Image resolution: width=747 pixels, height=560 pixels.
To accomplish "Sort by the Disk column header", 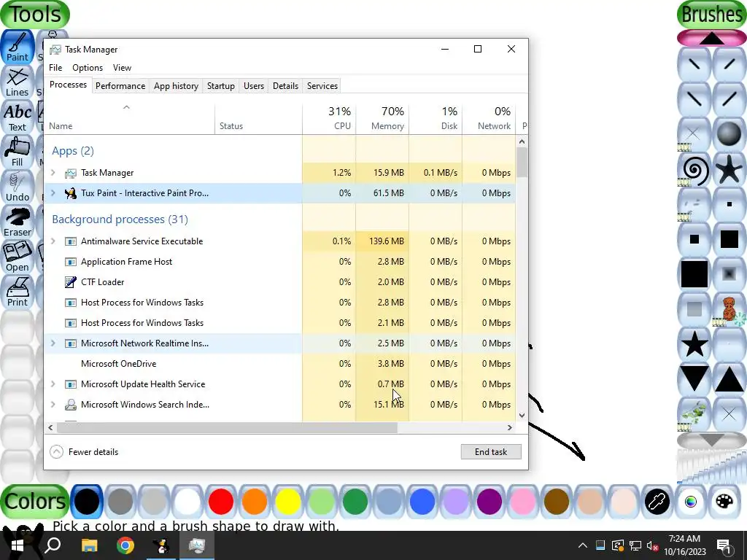I will tap(436, 118).
